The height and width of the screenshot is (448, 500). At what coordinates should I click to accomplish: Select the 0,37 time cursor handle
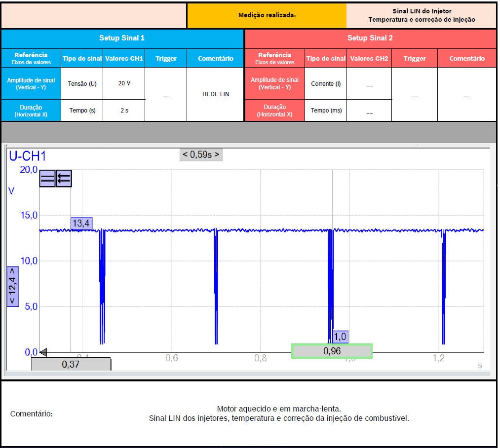click(x=71, y=364)
